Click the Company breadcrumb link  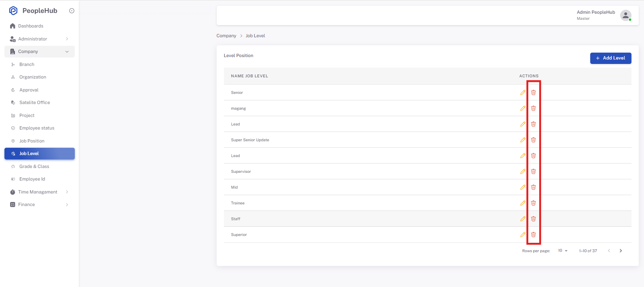(x=226, y=36)
